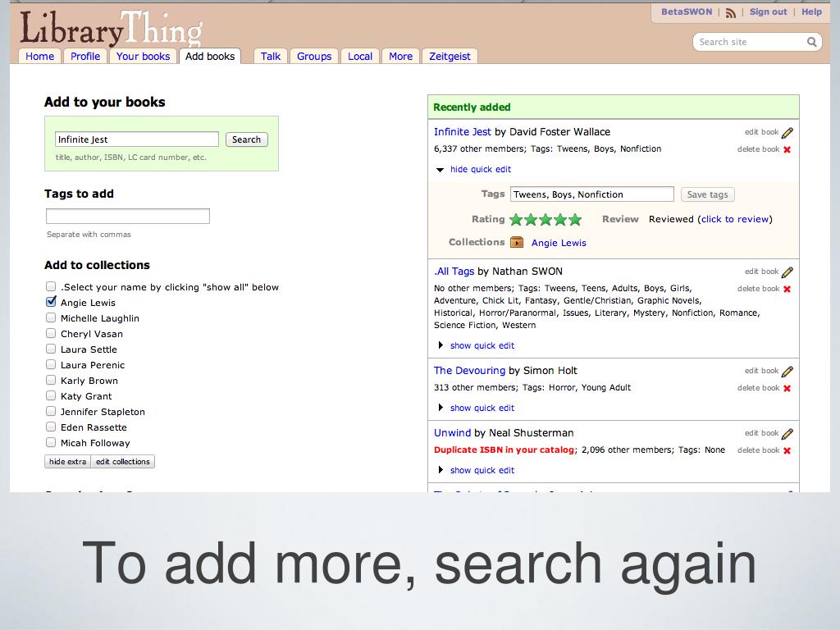
Task: Go to the Talk tab
Action: 271,57
